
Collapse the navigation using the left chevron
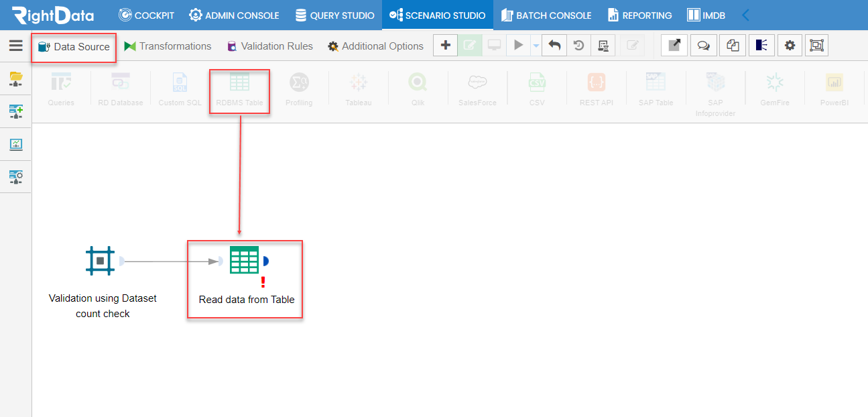pyautogui.click(x=745, y=14)
